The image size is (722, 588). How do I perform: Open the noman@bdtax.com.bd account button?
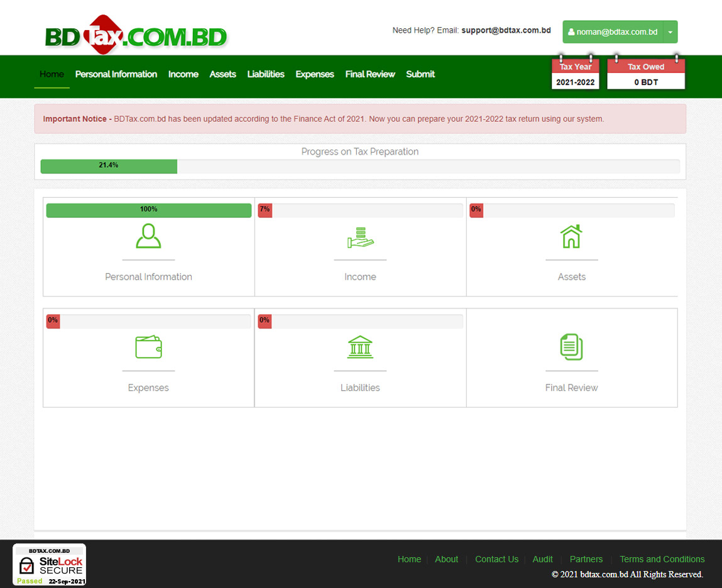pos(613,32)
